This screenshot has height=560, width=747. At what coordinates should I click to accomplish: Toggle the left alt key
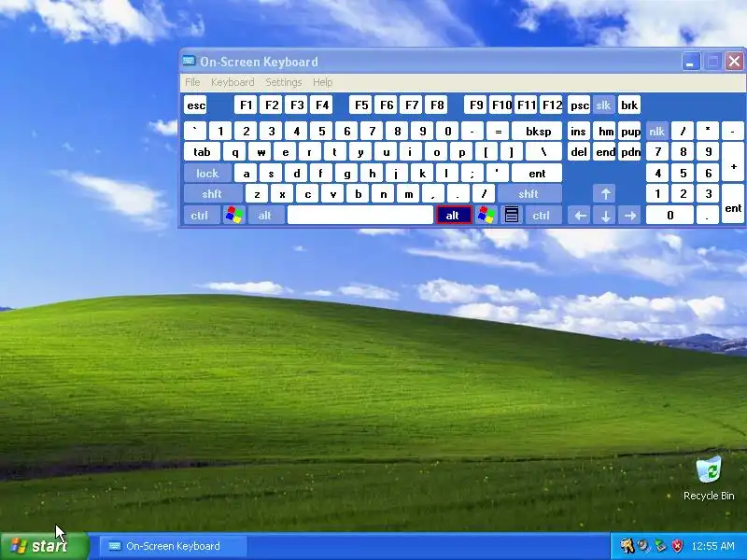pyautogui.click(x=265, y=216)
